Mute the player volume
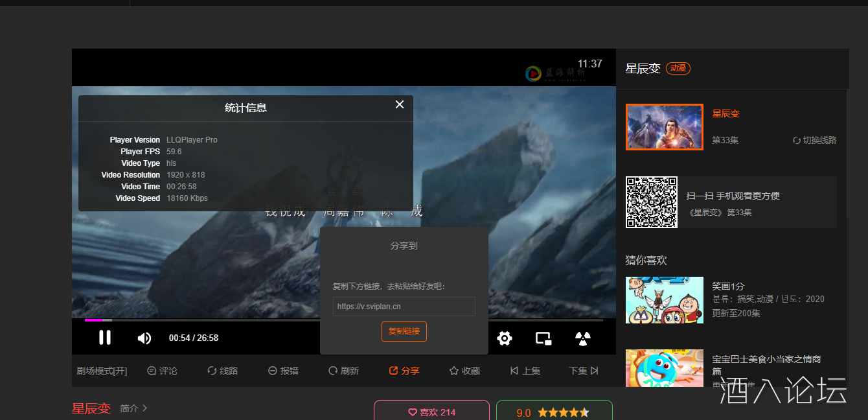Screen dimensions: 868x420 coord(144,338)
